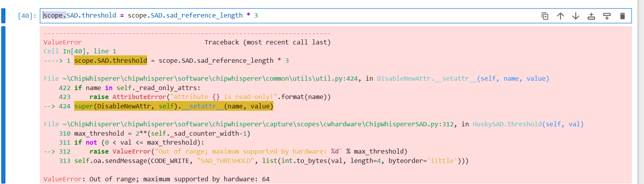Viewport: 644px width, 184px height.
Task: Insert a new cell above this one
Action: coord(591,16)
